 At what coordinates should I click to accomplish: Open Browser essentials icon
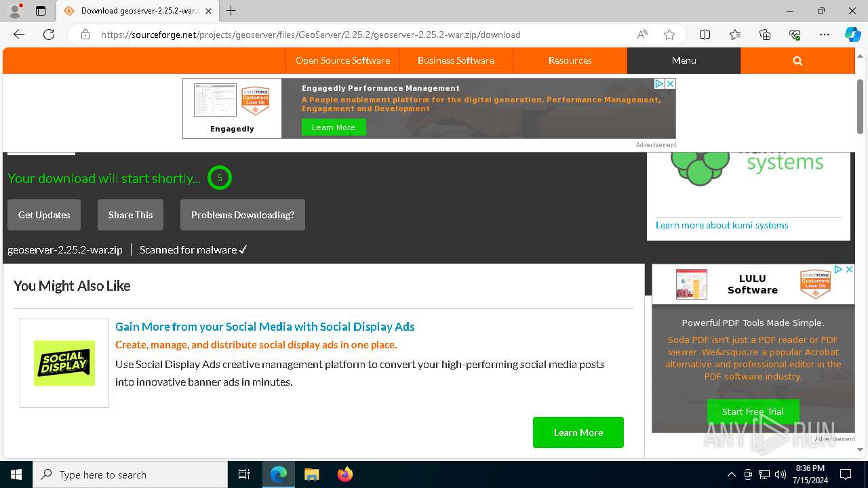(x=795, y=35)
